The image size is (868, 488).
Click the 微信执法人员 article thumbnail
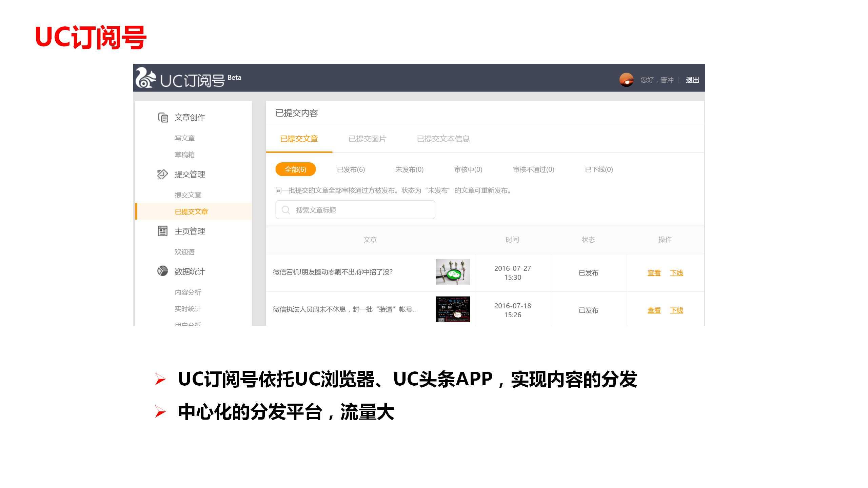click(x=453, y=309)
